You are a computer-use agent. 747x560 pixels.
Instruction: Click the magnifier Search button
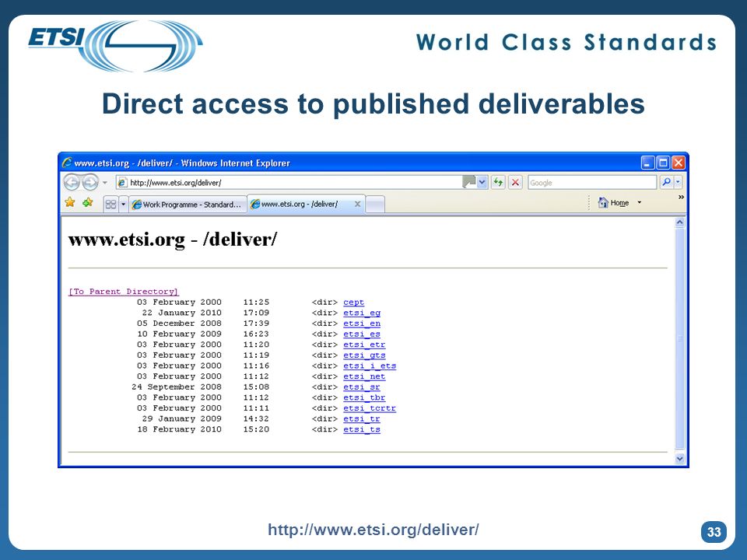tap(667, 182)
